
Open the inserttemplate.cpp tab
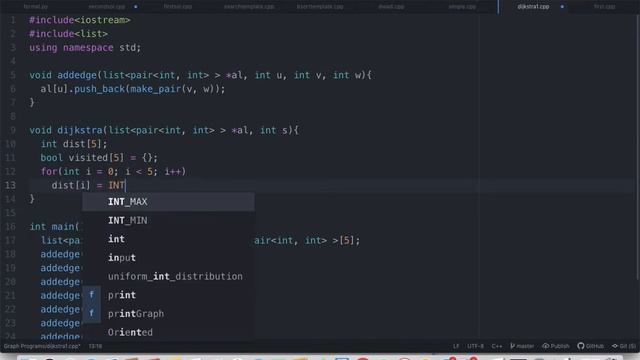(x=320, y=7)
